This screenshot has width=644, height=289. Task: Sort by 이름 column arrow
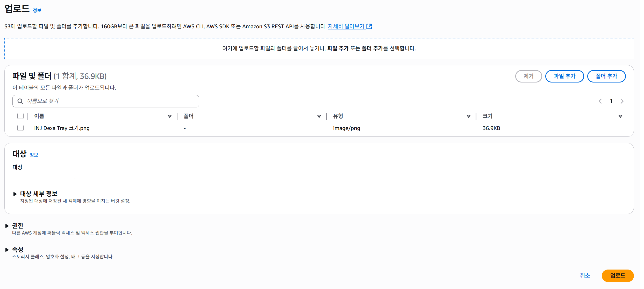tap(170, 116)
